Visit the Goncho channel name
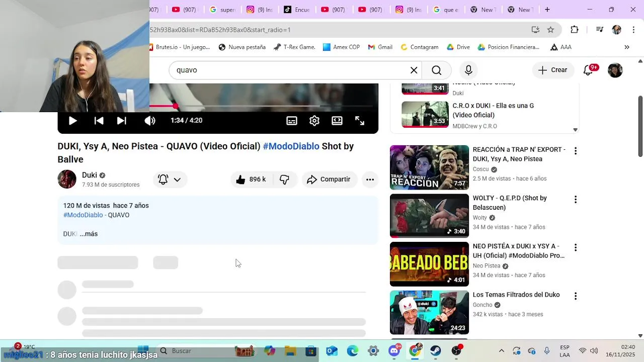The width and height of the screenshot is (644, 362). click(x=482, y=305)
